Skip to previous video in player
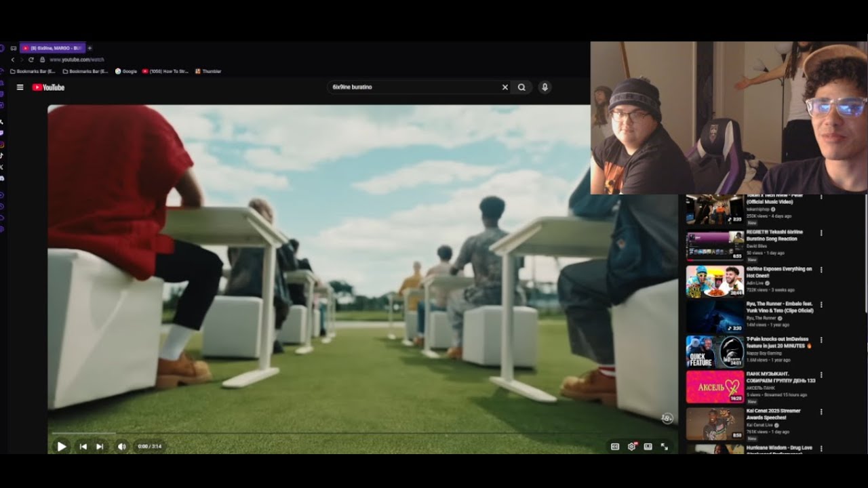Screen dimensions: 868x488 [83, 447]
